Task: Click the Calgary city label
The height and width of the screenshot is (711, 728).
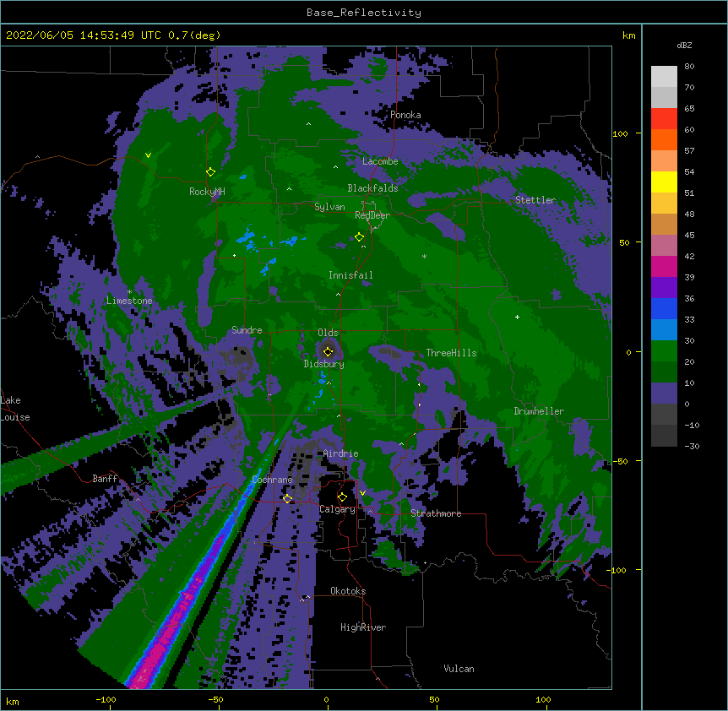Action: tap(337, 509)
